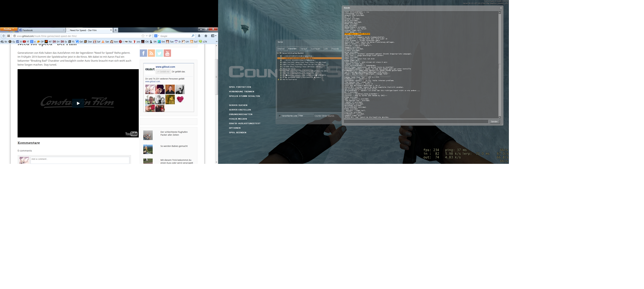Image resolution: width=644 pixels, height=289 pixels.
Task: Open the Gel bookmark in the bookmarks bar
Action: (79, 42)
